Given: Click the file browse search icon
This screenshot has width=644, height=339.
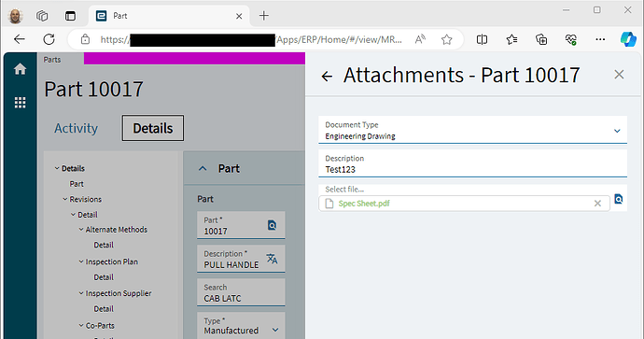Looking at the screenshot, I should click(619, 199).
